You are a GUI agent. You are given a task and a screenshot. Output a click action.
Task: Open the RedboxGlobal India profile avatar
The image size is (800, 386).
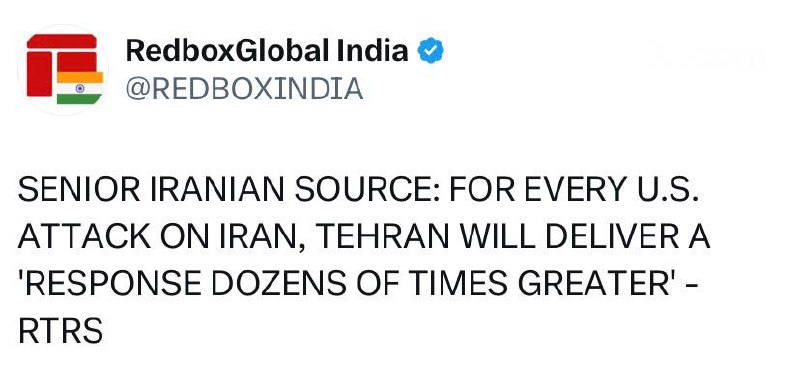63,70
